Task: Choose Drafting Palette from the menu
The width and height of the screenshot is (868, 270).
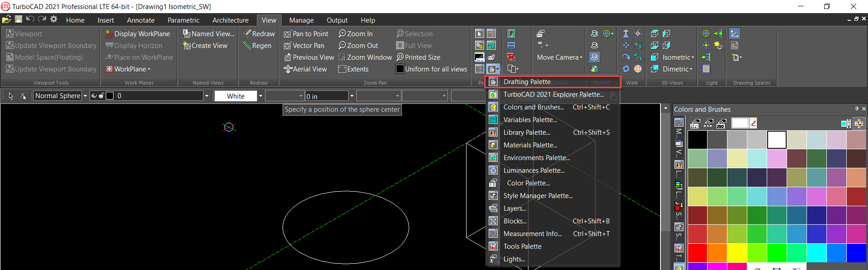Action: (x=553, y=82)
